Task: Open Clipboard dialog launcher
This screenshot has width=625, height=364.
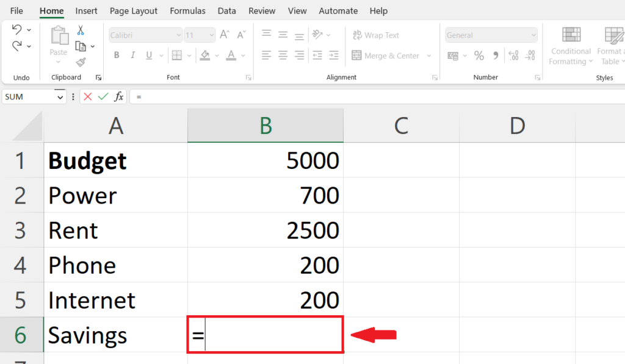Action: coord(98,77)
